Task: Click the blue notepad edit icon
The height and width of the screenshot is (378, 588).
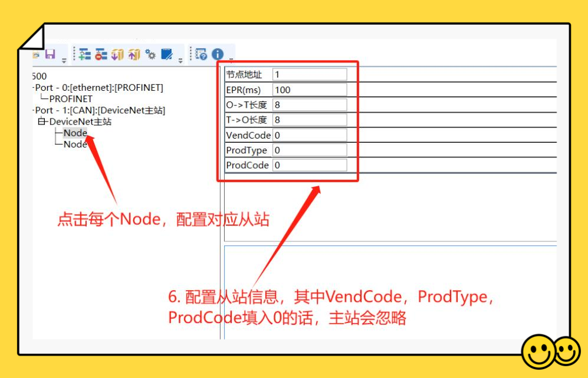Action: tap(167, 54)
